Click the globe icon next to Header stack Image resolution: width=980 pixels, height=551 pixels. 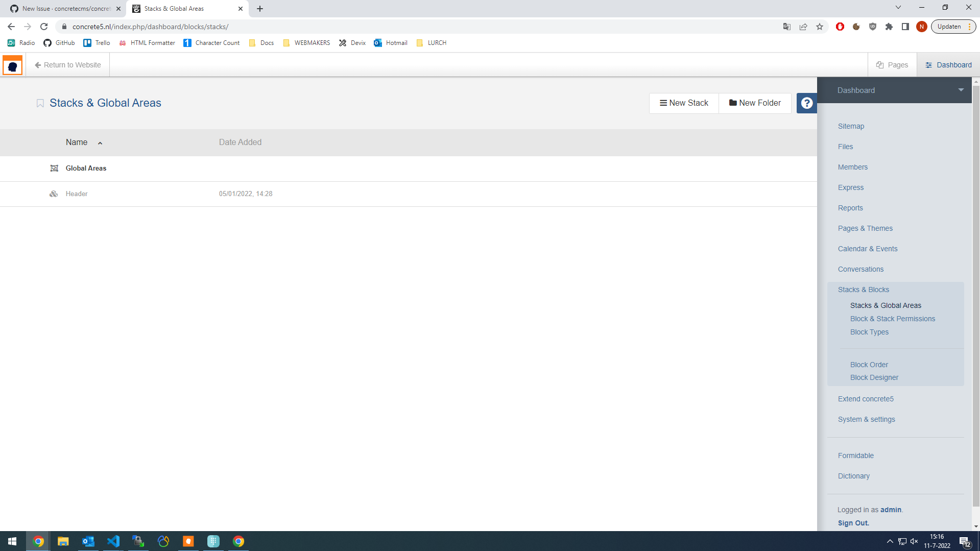coord(54,194)
